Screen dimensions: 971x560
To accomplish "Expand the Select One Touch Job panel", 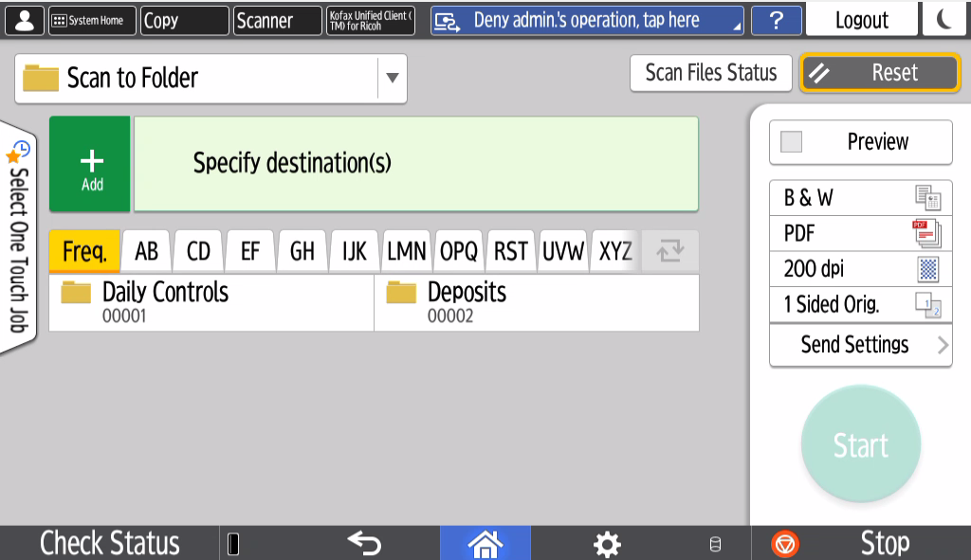I will 17,237.
